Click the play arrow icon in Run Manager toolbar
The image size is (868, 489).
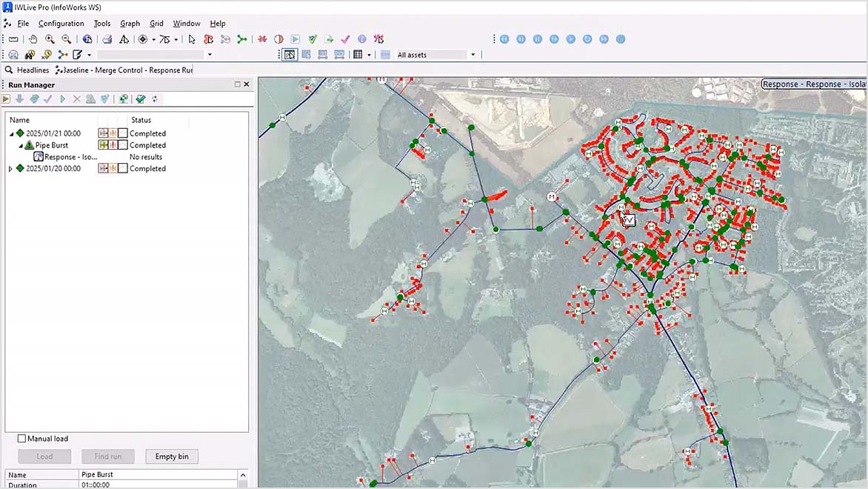tap(62, 99)
